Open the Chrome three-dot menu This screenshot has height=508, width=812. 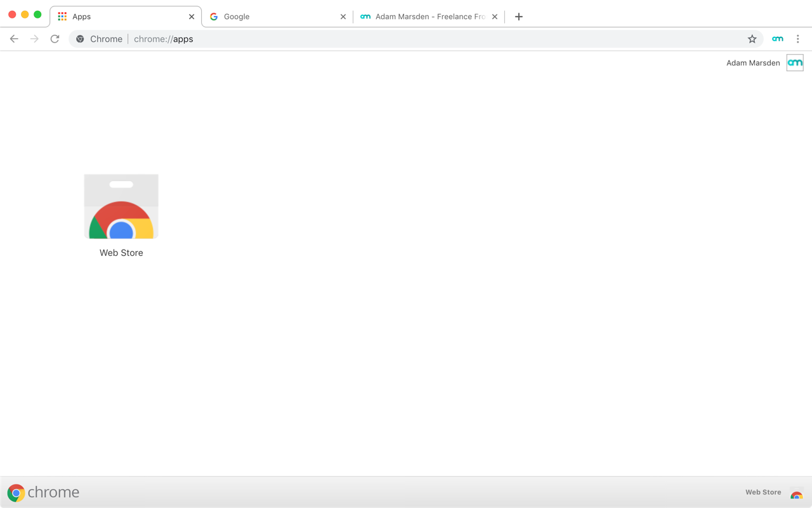(797, 39)
